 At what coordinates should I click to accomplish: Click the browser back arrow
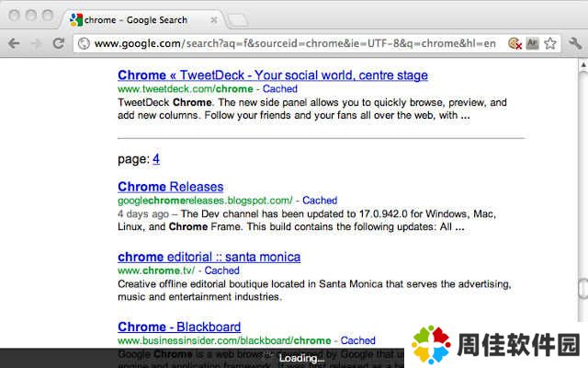[14, 43]
